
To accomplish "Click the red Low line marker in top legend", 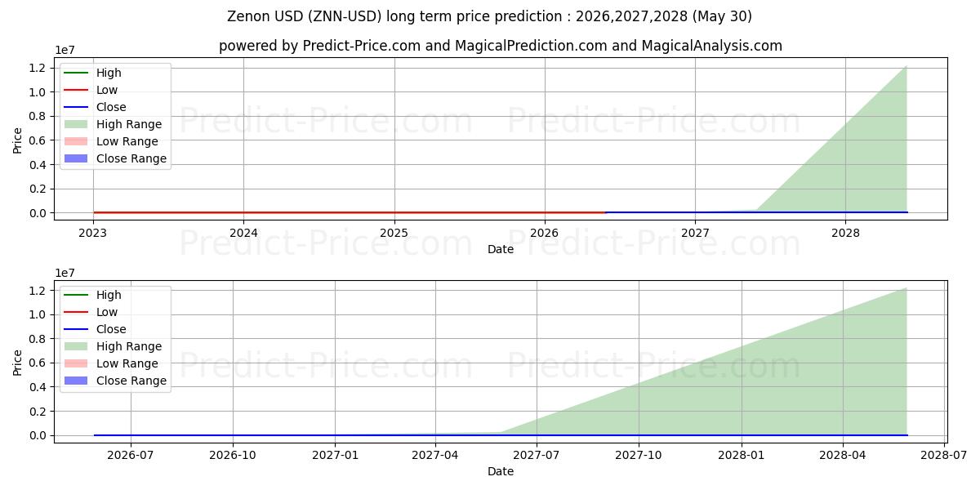I will click(76, 90).
